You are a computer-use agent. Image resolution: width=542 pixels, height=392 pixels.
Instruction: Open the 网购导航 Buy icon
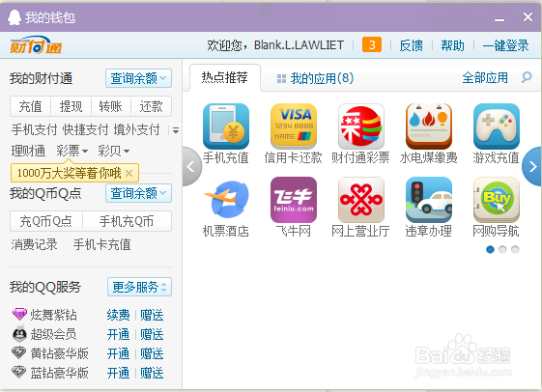point(497,200)
